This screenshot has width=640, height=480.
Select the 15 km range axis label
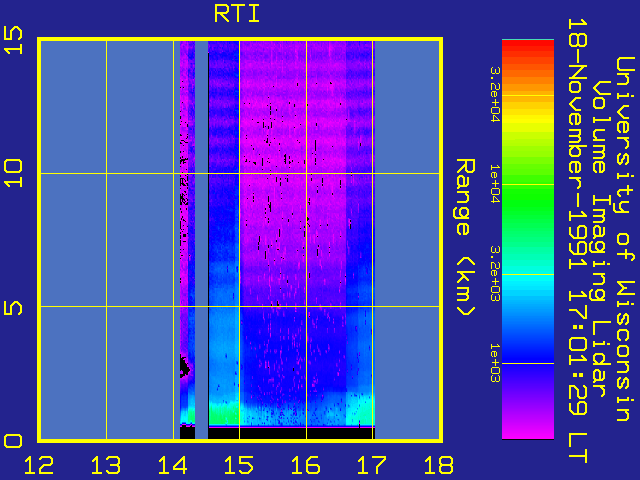coord(13,40)
